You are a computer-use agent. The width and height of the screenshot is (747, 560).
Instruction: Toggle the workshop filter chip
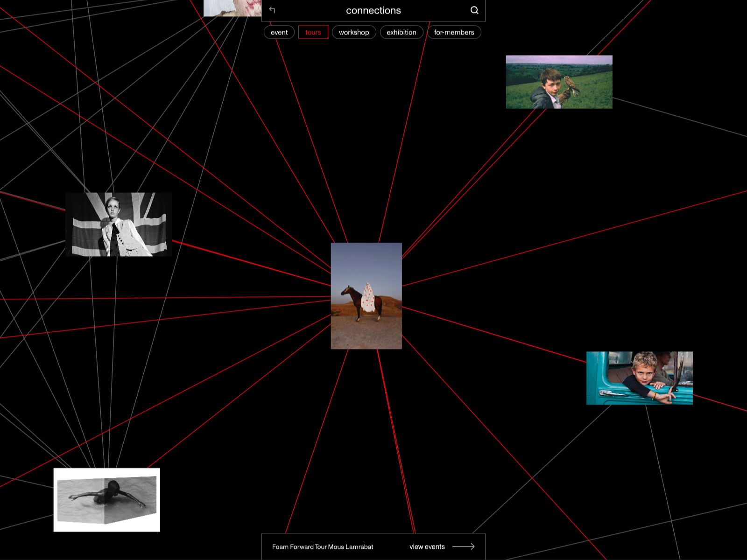354,32
